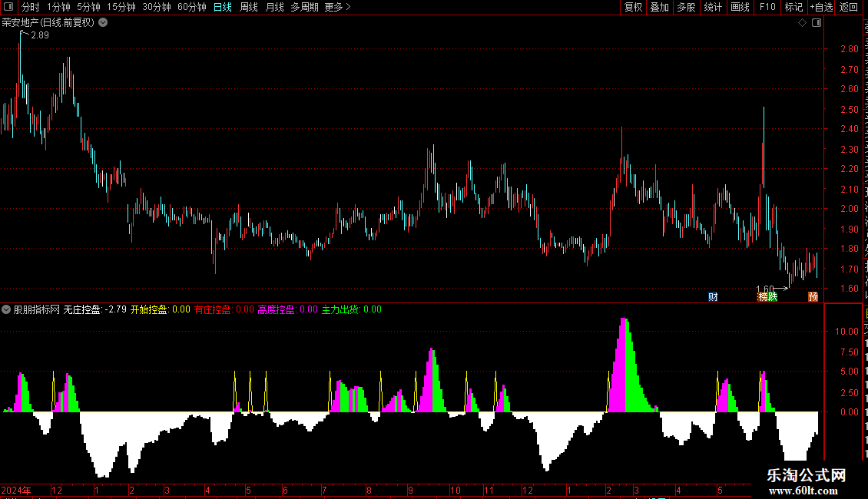Open the 画线 drawing tools

coord(740,7)
